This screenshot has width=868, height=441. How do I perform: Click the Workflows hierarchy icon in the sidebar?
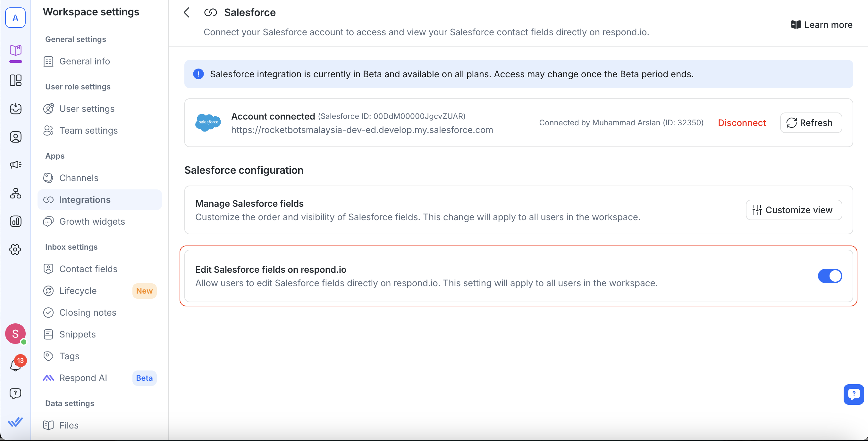(x=15, y=193)
